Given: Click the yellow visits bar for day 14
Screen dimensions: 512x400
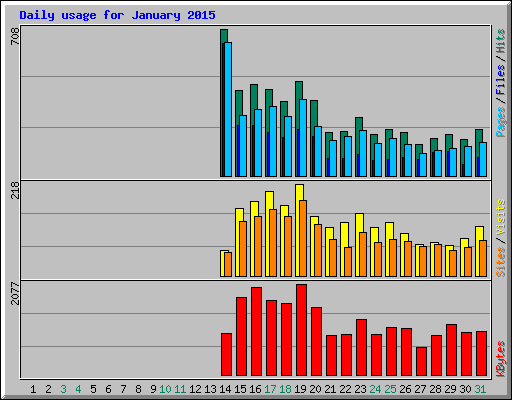Looking at the screenshot, I should point(222,263).
